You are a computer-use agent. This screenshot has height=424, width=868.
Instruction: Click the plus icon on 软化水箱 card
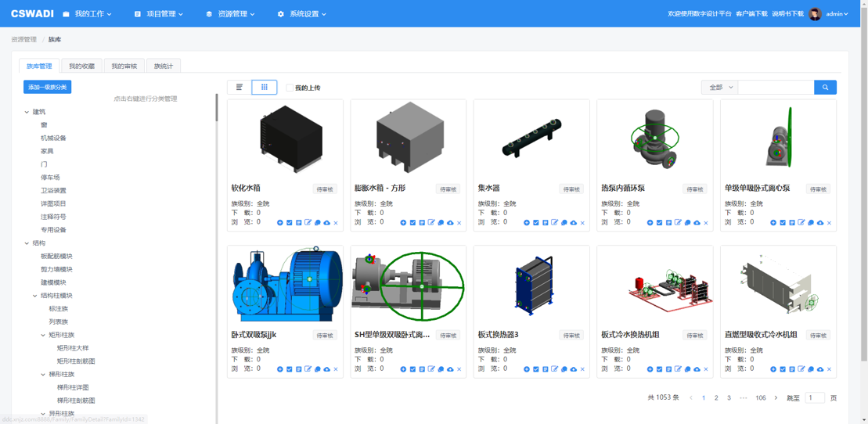[x=280, y=223]
